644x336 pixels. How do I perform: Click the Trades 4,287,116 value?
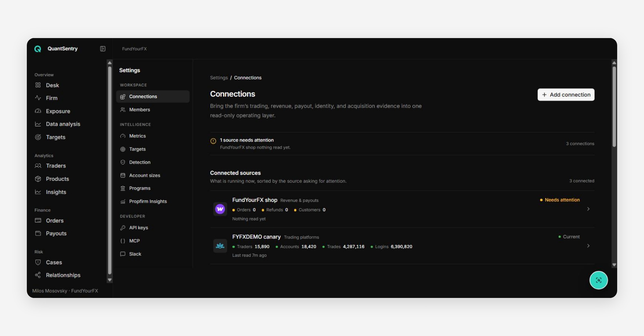[x=354, y=247]
